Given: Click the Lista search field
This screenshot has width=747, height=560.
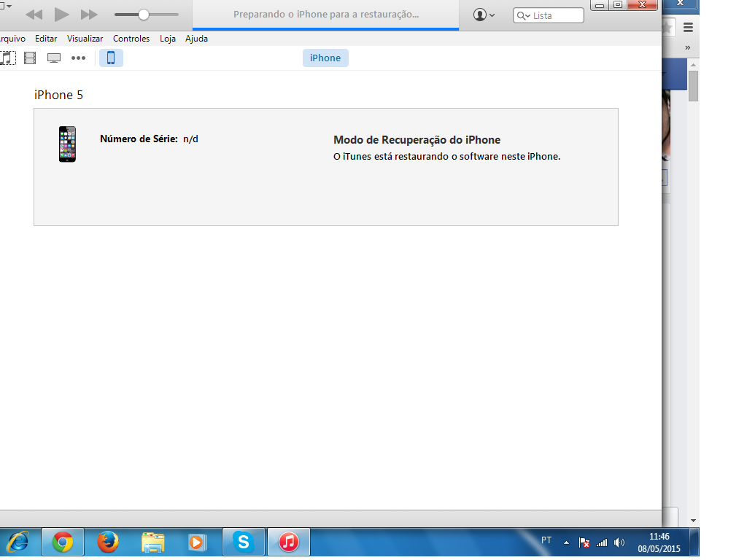Looking at the screenshot, I should pos(549,15).
